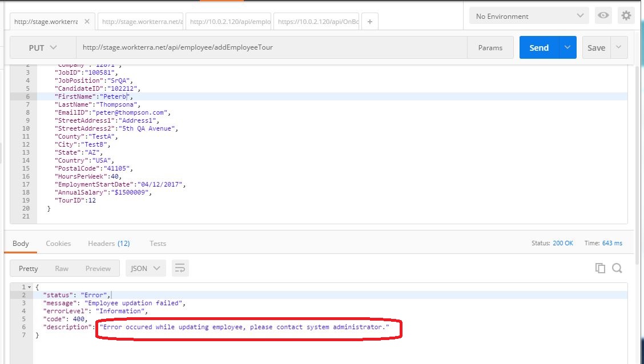Expand the Send button dropdown arrow
644x364 pixels.
567,48
